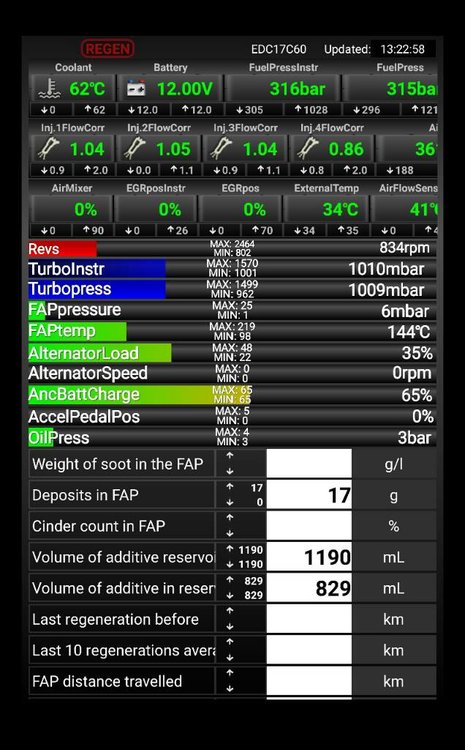Tap the red REGEN indicator
Image resolution: width=465 pixels, height=750 pixels.
tap(108, 48)
